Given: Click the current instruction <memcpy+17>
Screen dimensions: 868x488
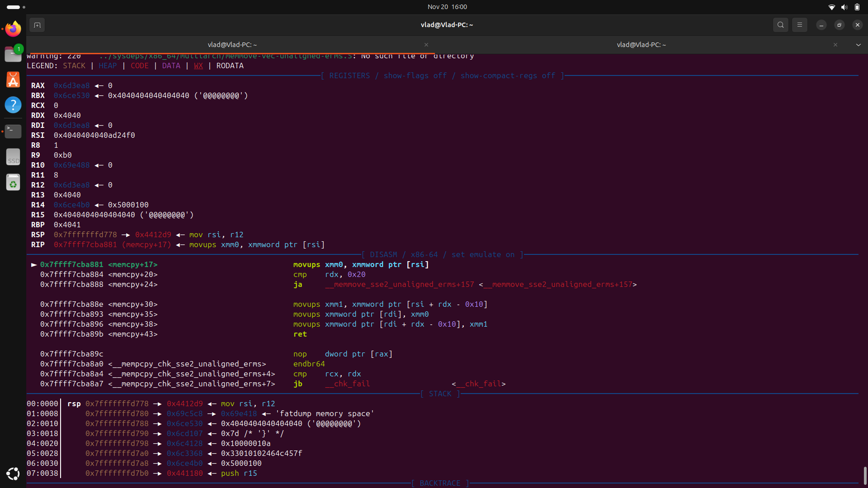Looking at the screenshot, I should tap(132, 264).
